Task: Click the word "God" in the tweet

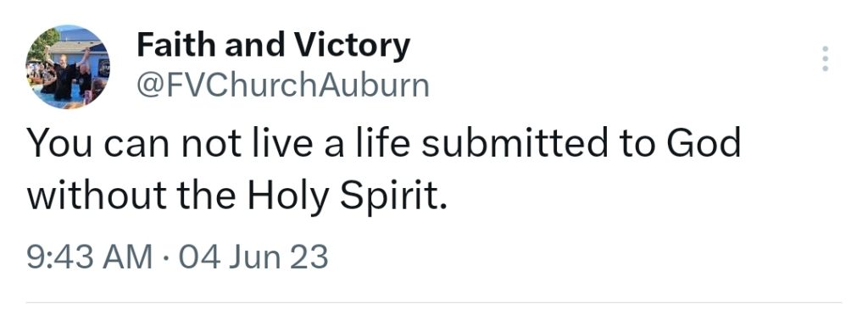Action: click(704, 142)
